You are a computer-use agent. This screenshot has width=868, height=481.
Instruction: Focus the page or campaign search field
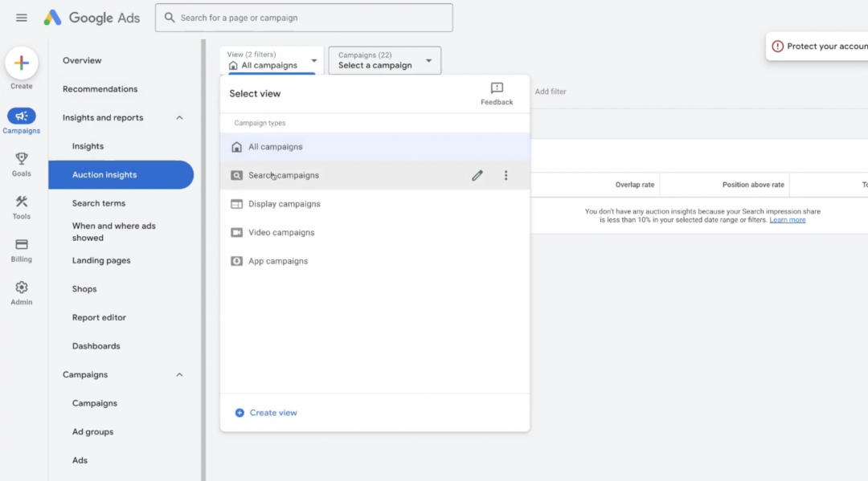304,18
